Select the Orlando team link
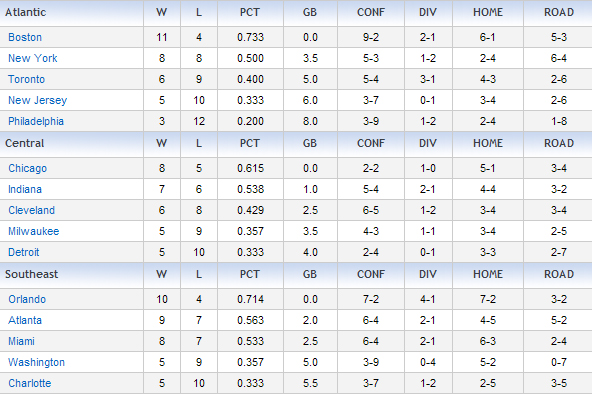This screenshot has height=394, width=592. [27, 299]
